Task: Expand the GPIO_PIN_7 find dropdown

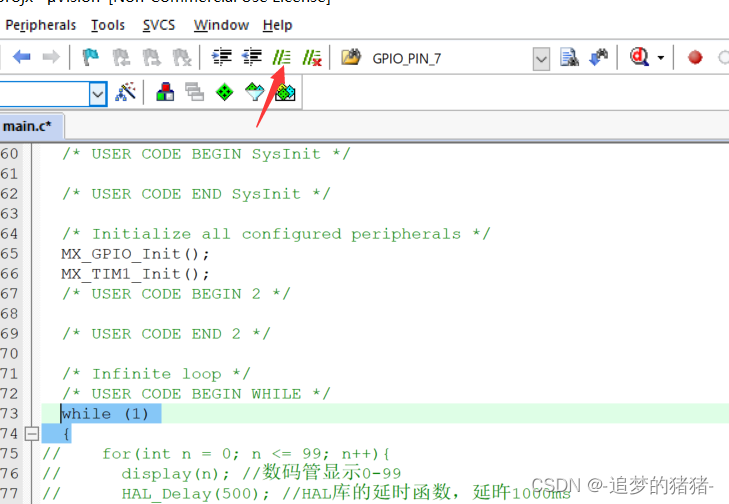Action: pyautogui.click(x=541, y=59)
